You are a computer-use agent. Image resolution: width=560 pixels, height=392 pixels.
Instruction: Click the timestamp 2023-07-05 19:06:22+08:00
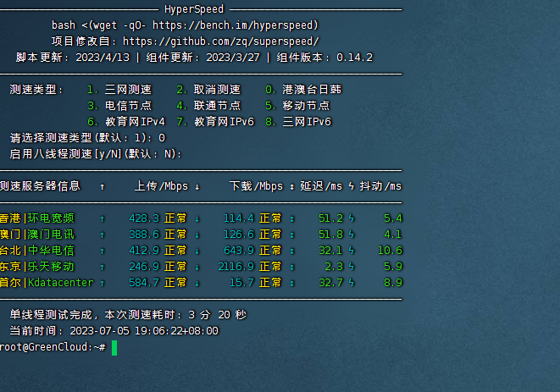(144, 331)
